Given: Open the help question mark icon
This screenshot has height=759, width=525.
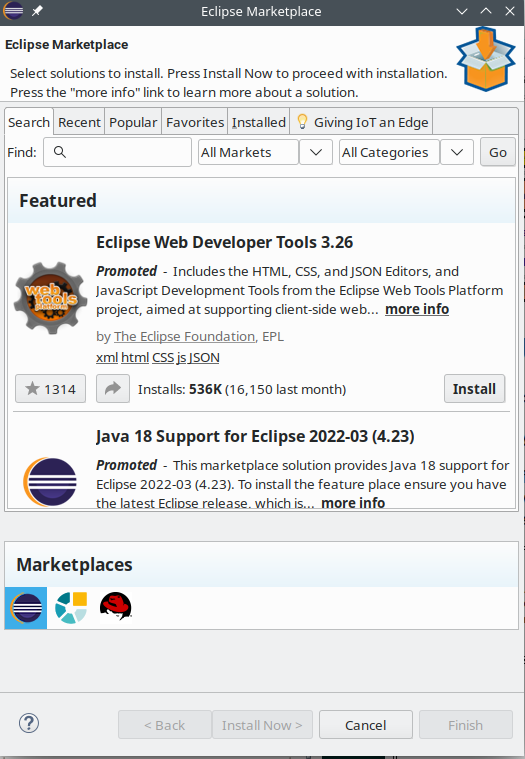Looking at the screenshot, I should point(29,723).
